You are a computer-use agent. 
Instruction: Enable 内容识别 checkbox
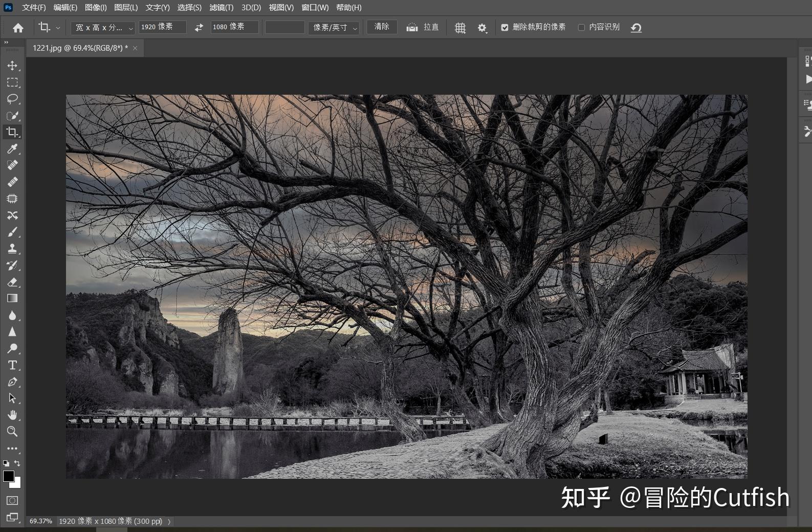pyautogui.click(x=581, y=28)
